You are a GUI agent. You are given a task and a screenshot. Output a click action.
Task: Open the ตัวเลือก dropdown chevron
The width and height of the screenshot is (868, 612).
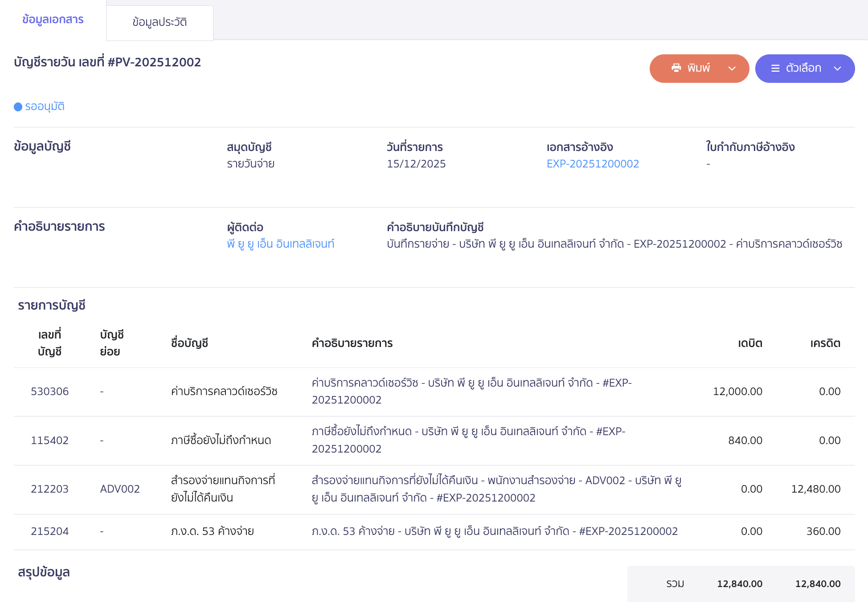click(837, 69)
